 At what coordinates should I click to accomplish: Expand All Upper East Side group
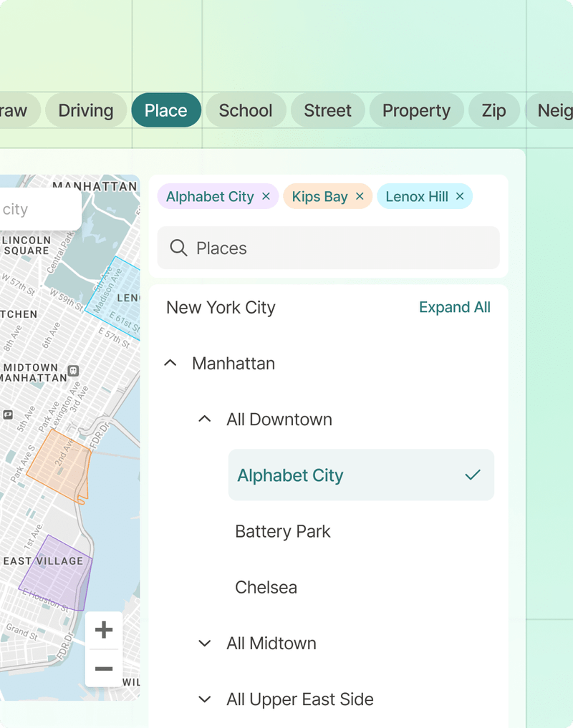pos(205,699)
